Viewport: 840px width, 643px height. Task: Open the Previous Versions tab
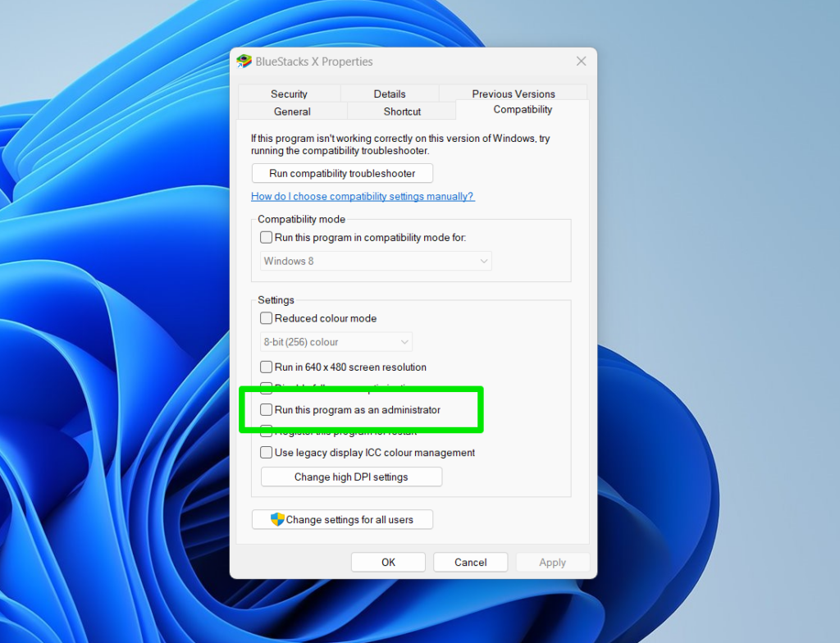(x=514, y=93)
